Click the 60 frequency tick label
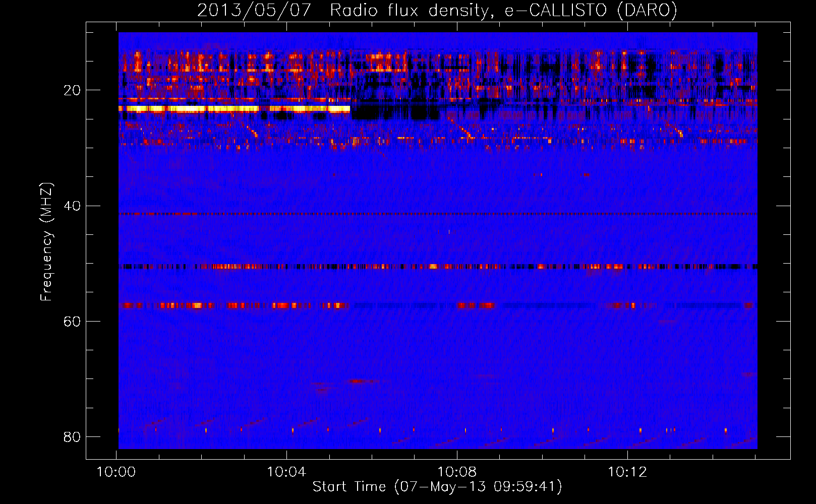The width and height of the screenshot is (816, 504). pos(72,321)
